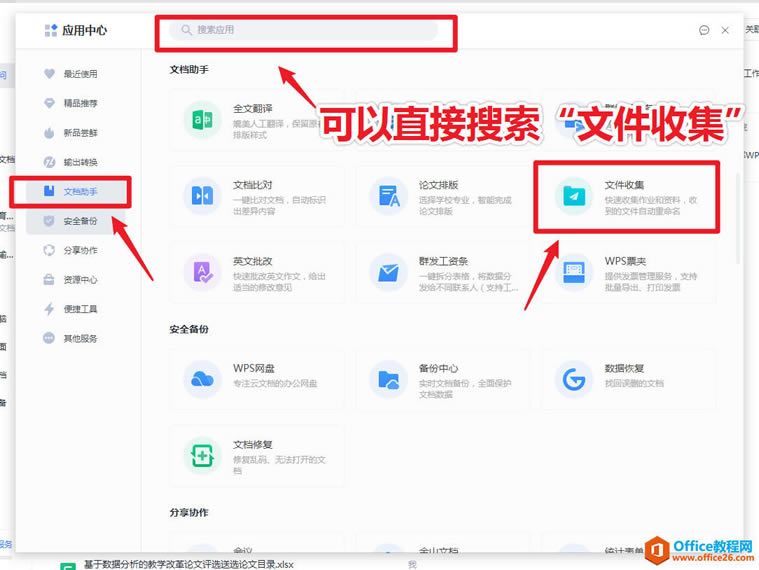Open the 论文排版 app icon

click(388, 196)
